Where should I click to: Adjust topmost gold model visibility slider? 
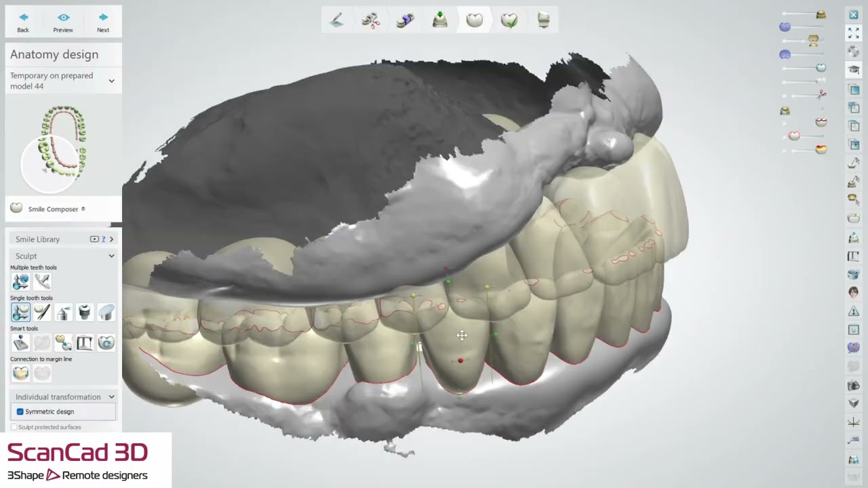(x=821, y=14)
